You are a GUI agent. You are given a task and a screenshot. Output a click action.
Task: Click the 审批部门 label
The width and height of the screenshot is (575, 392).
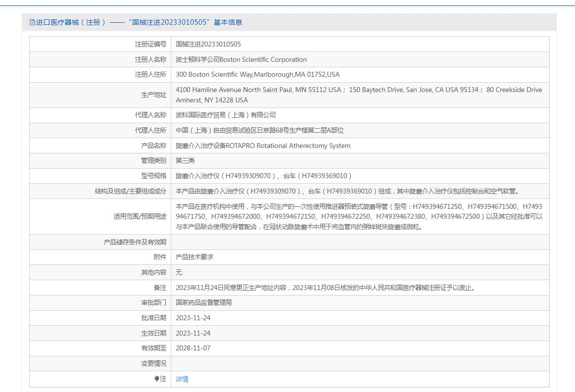tap(154, 302)
